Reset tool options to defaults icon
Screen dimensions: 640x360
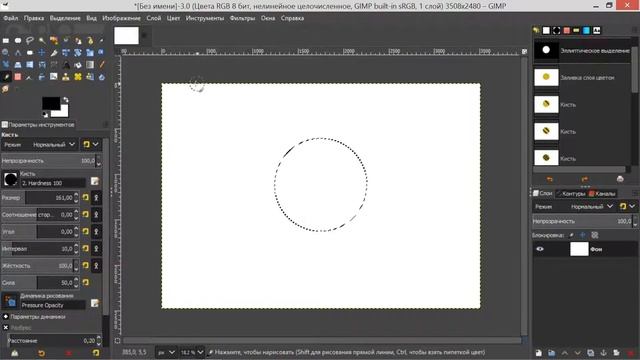click(96, 353)
